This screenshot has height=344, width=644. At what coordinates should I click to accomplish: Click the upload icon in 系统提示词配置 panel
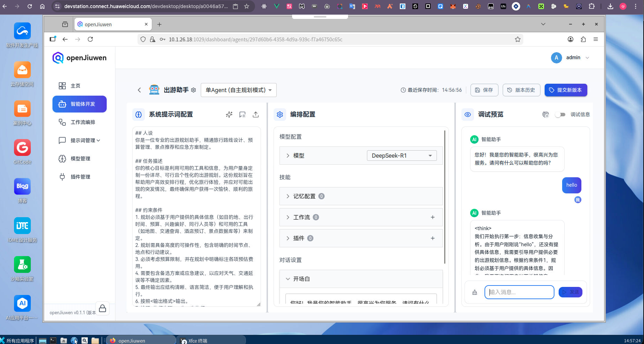click(x=256, y=115)
